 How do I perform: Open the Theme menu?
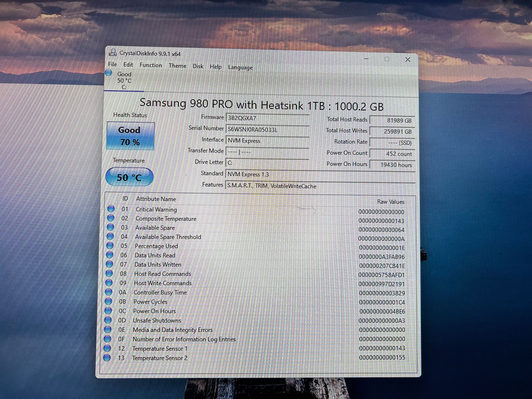[x=177, y=66]
